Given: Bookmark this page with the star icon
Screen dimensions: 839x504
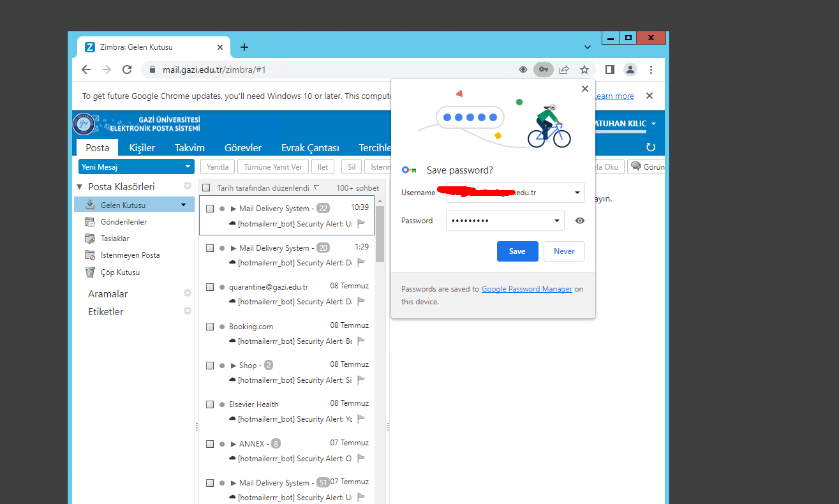Looking at the screenshot, I should (x=584, y=70).
